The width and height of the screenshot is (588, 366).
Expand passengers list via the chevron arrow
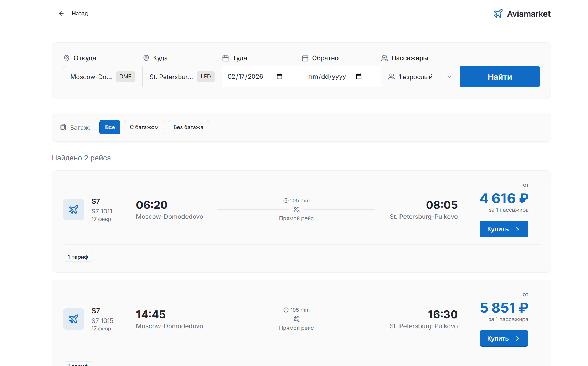(x=449, y=77)
